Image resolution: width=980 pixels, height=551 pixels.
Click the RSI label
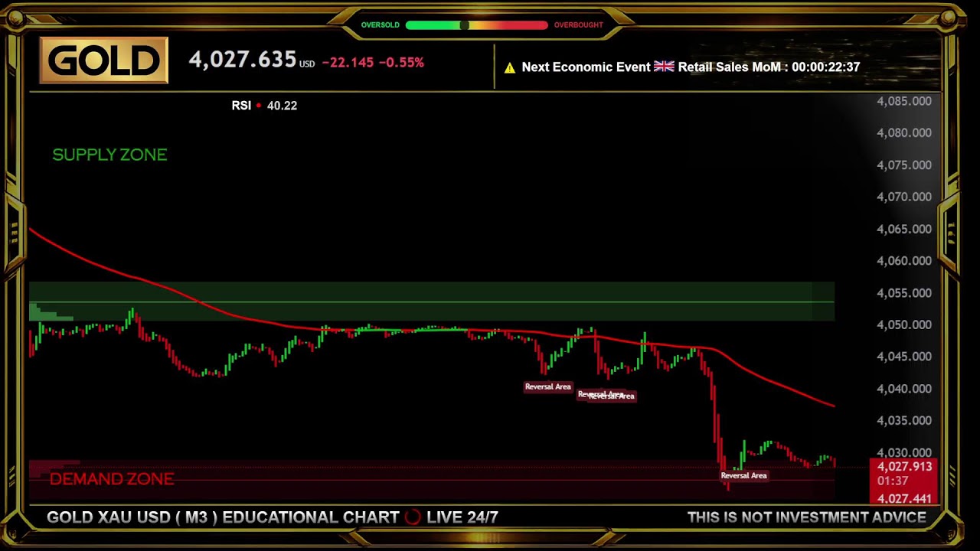241,106
